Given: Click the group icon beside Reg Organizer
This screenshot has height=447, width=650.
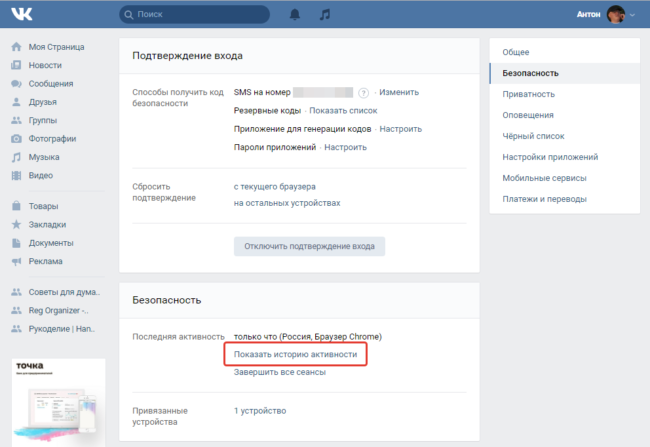Looking at the screenshot, I should [x=16, y=310].
